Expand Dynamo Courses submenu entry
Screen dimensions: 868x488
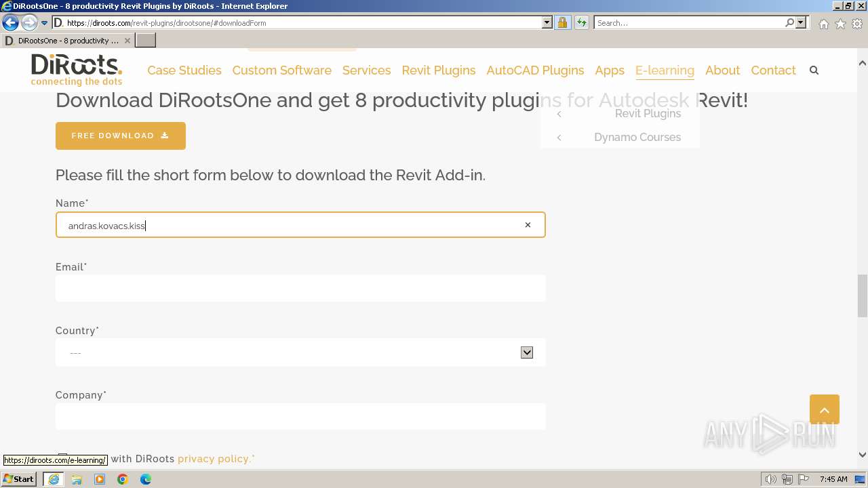(x=620, y=137)
